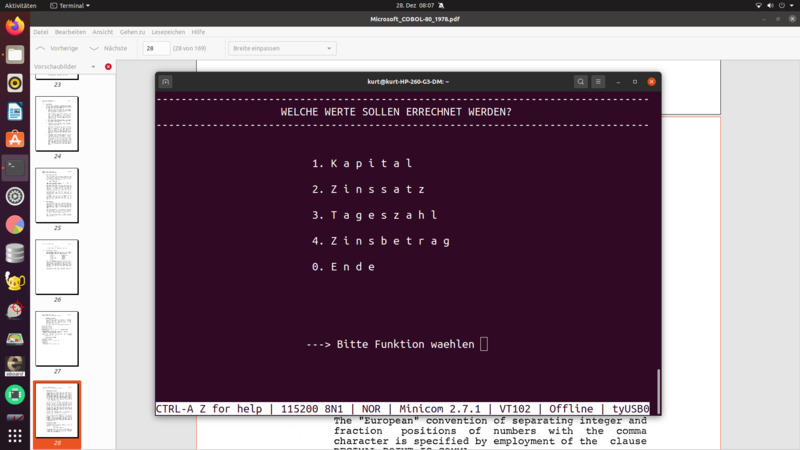Go to the next page with Nächste
800x450 pixels.
(x=109, y=48)
